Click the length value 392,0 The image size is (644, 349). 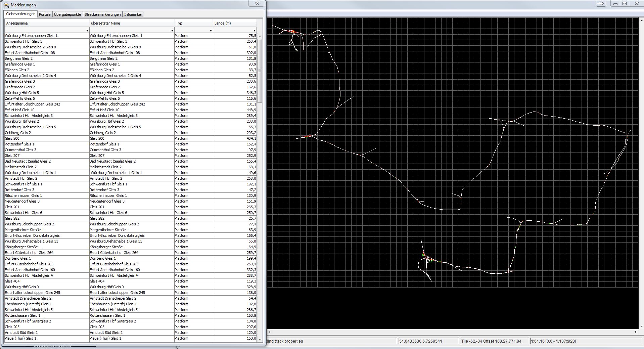pyautogui.click(x=251, y=53)
